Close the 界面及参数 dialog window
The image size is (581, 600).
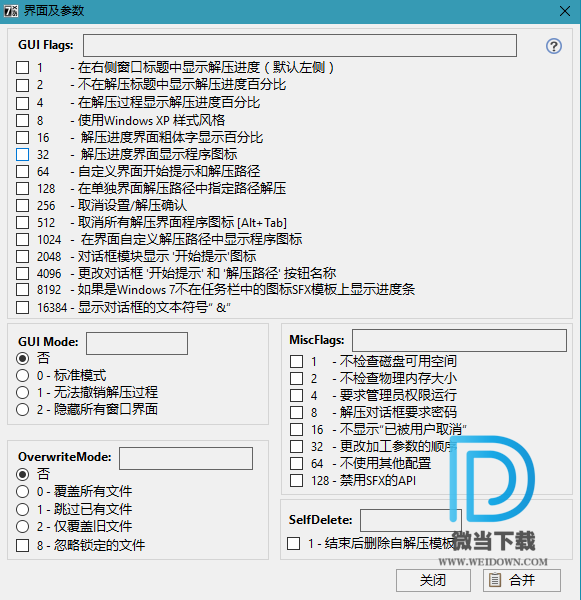click(x=565, y=11)
